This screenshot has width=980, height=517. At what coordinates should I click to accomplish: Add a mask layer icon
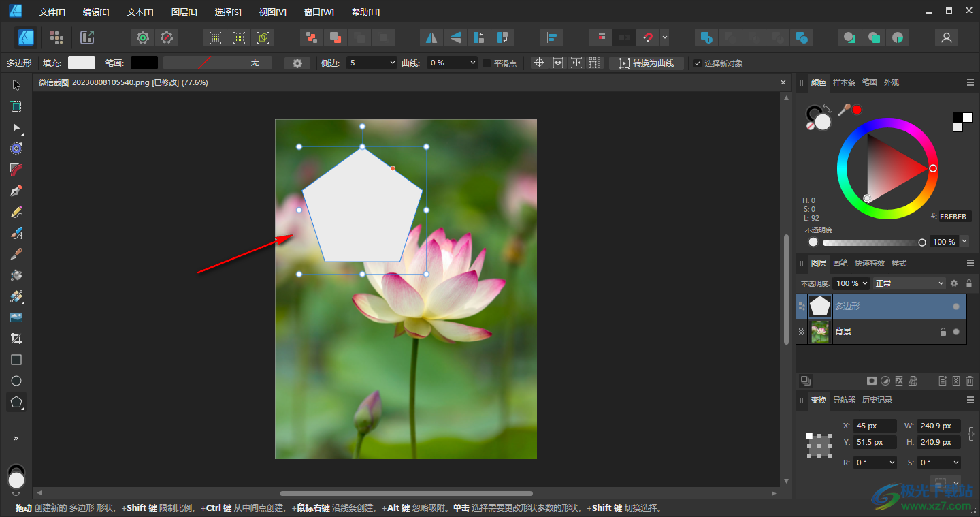[871, 381]
